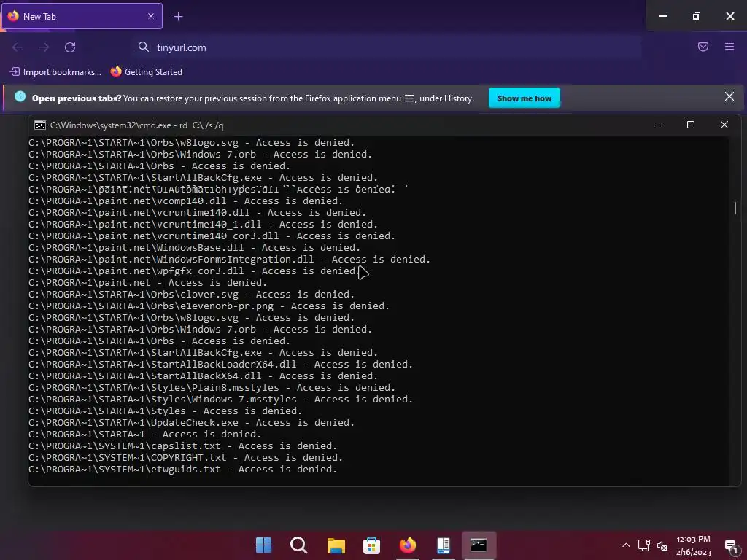
Task: Maximize the cmd.exe window
Action: click(691, 125)
